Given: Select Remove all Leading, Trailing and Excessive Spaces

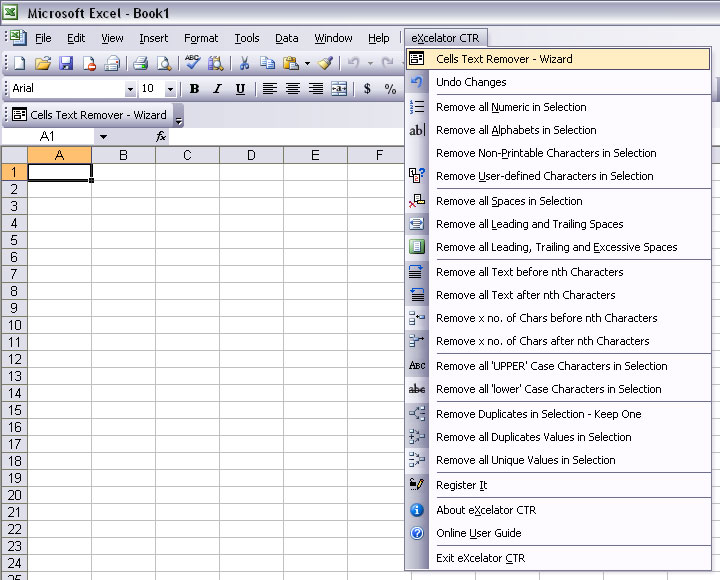Looking at the screenshot, I should click(558, 247).
